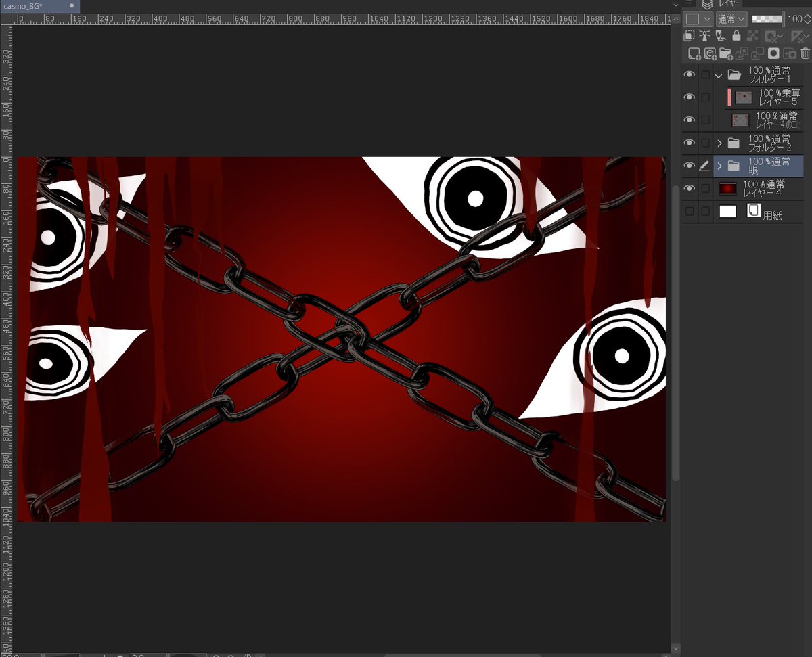Screen dimensions: 812x657
Task: Hide フォルダー 1 with its eye icon
Action: pyautogui.click(x=690, y=74)
